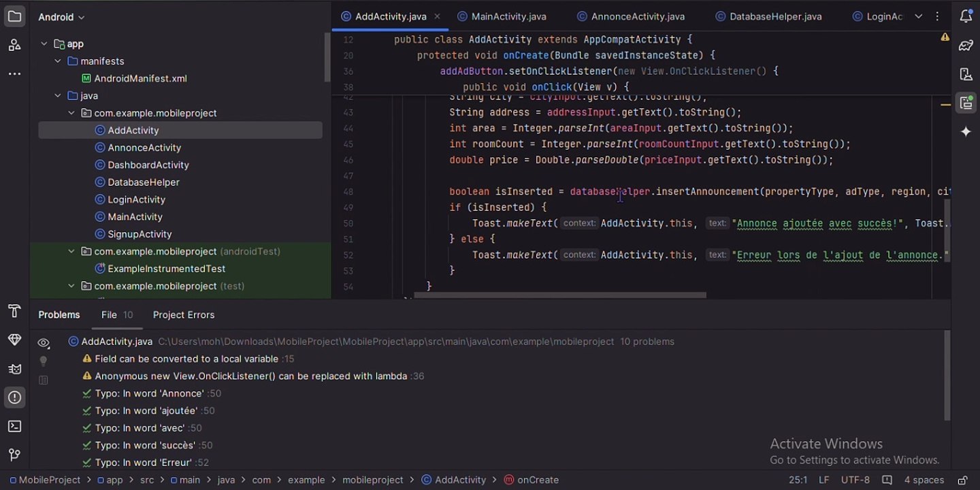The image size is (980, 490).
Task: Open the Gradle elephant tool window
Action: [x=966, y=45]
